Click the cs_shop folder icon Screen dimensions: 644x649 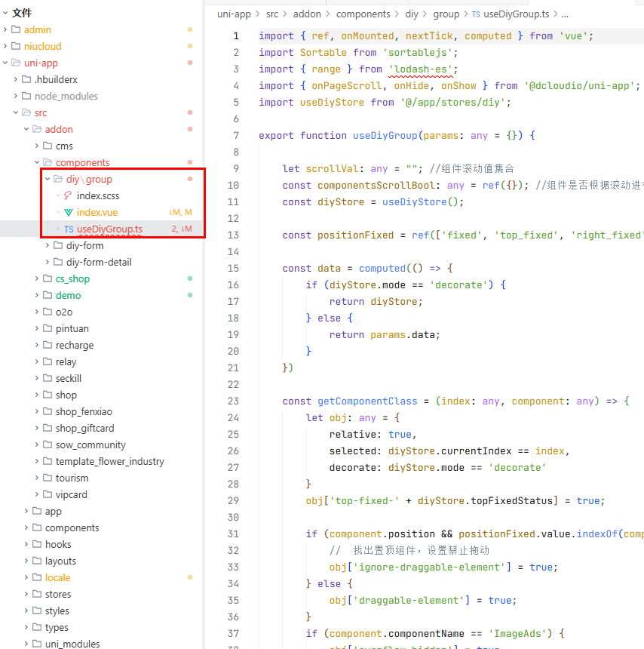click(x=48, y=279)
